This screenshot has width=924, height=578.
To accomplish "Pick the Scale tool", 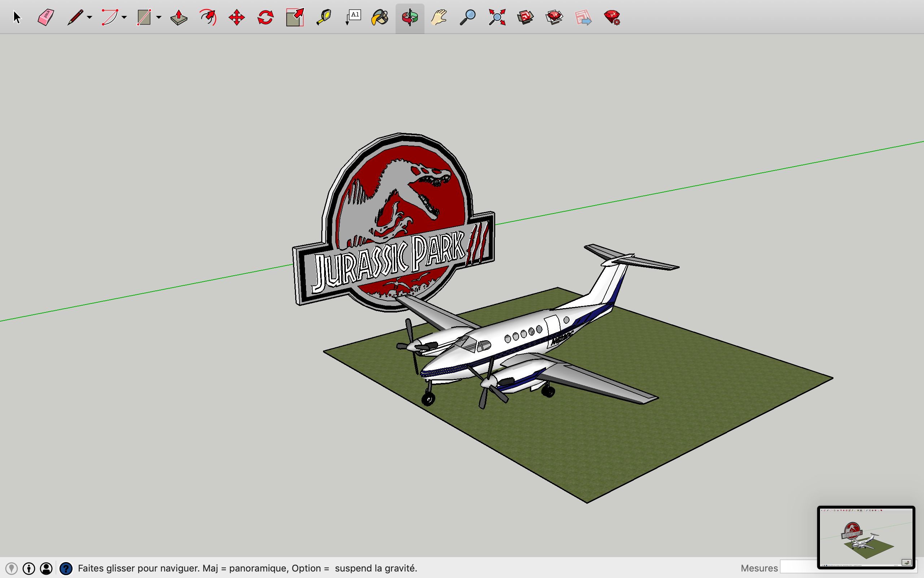I will pos(295,18).
